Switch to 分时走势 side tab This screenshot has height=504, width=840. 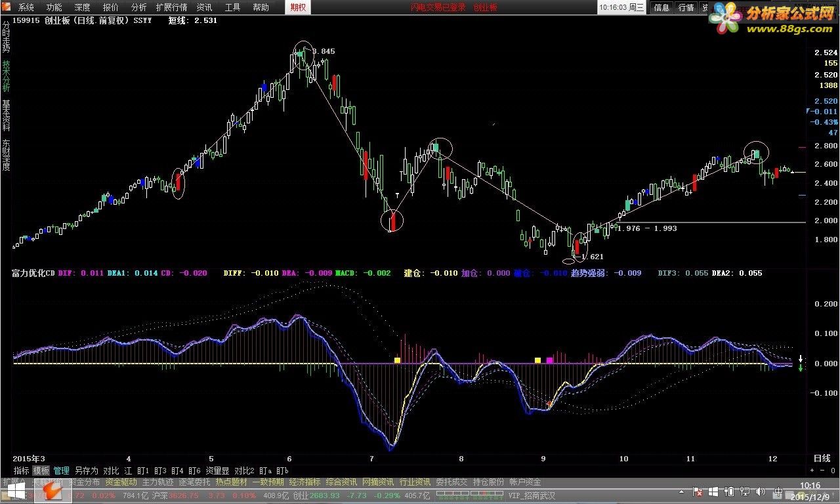pyautogui.click(x=6, y=37)
